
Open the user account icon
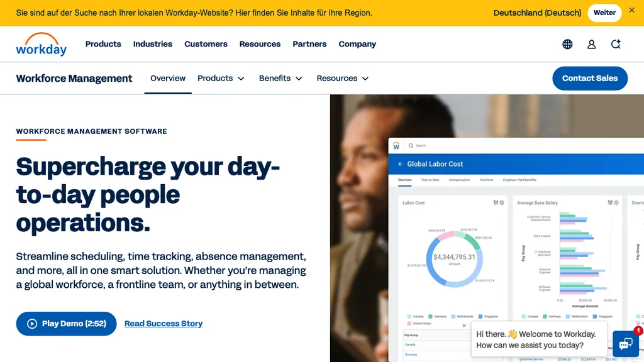pos(591,44)
